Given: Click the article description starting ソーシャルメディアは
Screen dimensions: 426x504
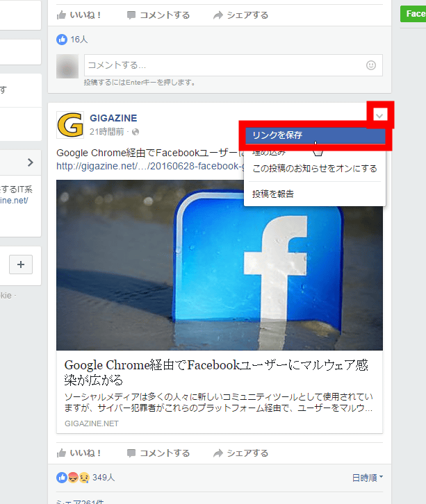Looking at the screenshot, I should point(218,403).
